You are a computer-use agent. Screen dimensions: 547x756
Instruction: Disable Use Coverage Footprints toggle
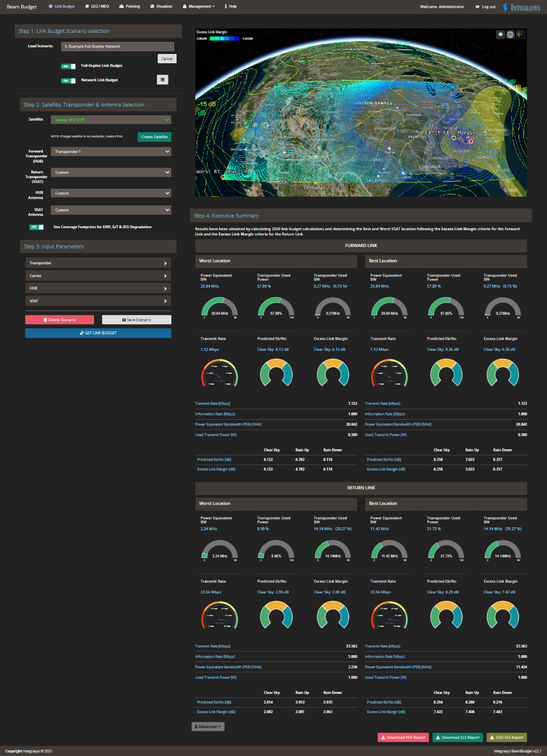click(37, 227)
